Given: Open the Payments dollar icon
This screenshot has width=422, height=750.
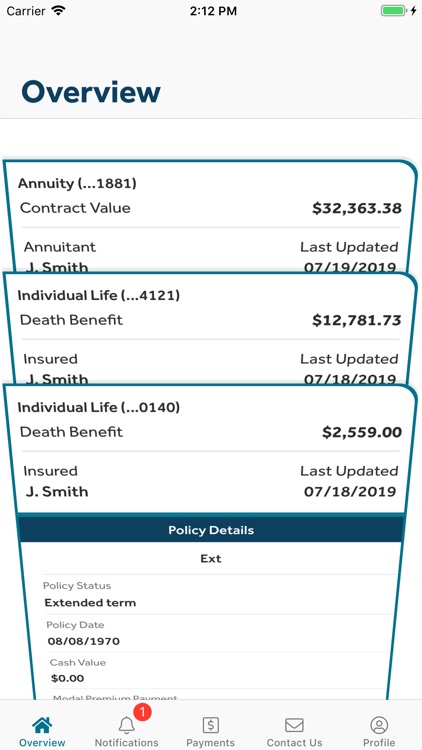Looking at the screenshot, I should pyautogui.click(x=211, y=725).
